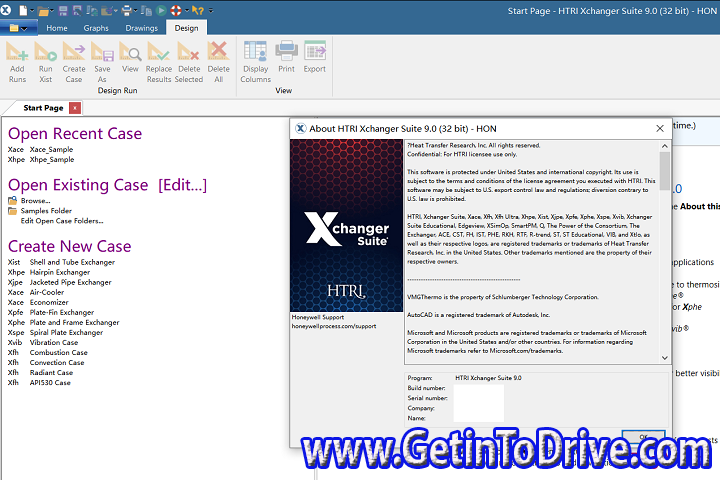The image size is (720, 480).
Task: Open the Customize Quick Access Toolbar arrow
Action: click(x=211, y=11)
